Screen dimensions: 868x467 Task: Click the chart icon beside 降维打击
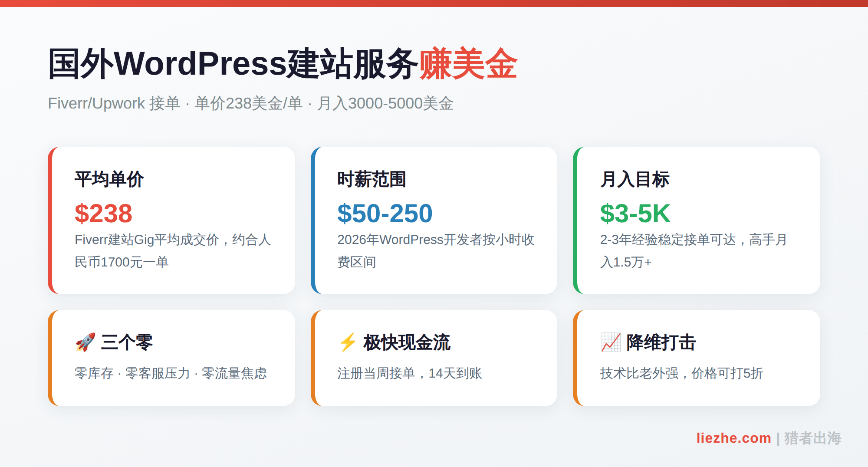611,342
